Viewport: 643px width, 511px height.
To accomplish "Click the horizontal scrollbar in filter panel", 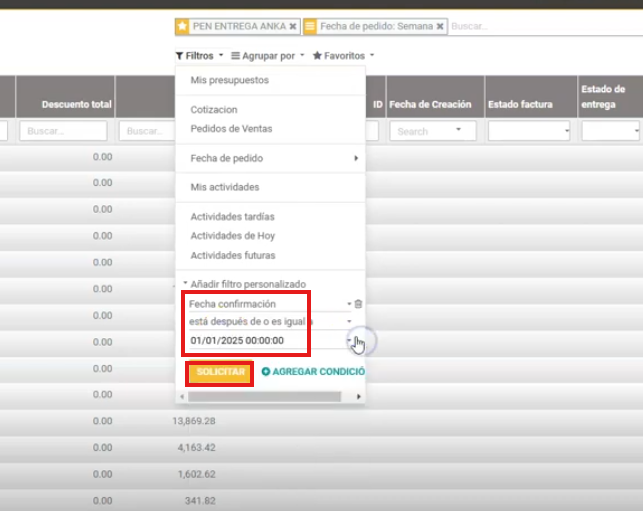I will click(x=264, y=397).
